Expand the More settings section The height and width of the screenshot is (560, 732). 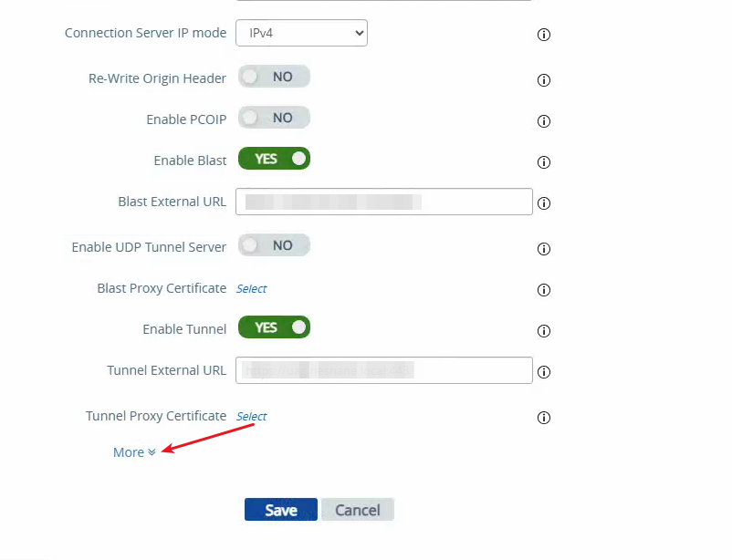[134, 452]
